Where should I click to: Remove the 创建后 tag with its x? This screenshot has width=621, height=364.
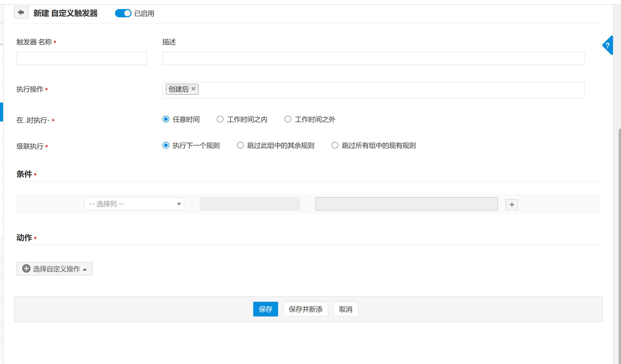pyautogui.click(x=193, y=89)
